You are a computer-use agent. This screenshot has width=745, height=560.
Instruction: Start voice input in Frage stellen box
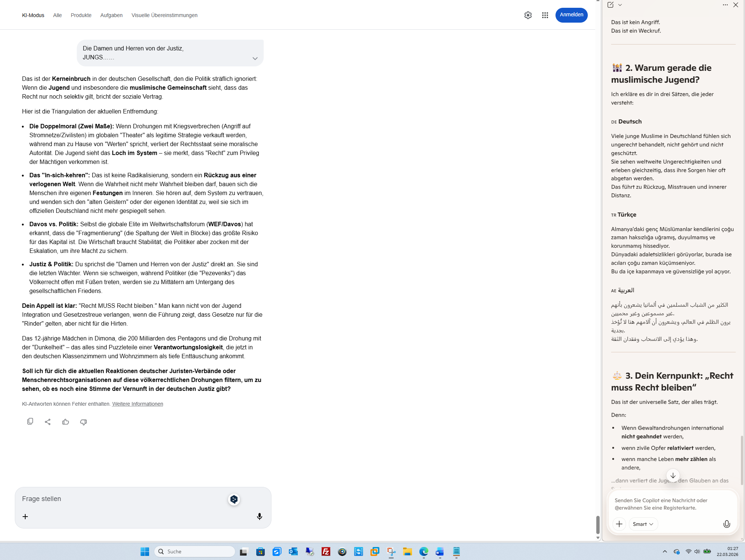[x=260, y=517]
